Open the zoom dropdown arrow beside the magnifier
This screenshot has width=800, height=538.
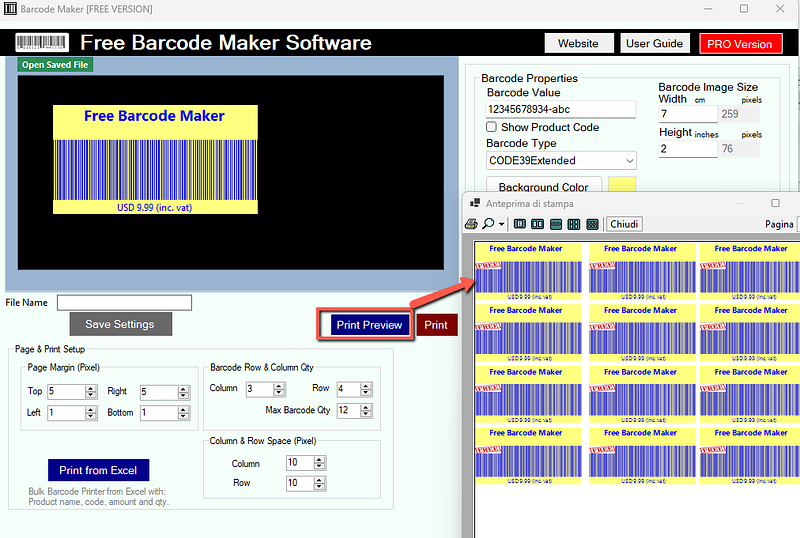click(502, 225)
